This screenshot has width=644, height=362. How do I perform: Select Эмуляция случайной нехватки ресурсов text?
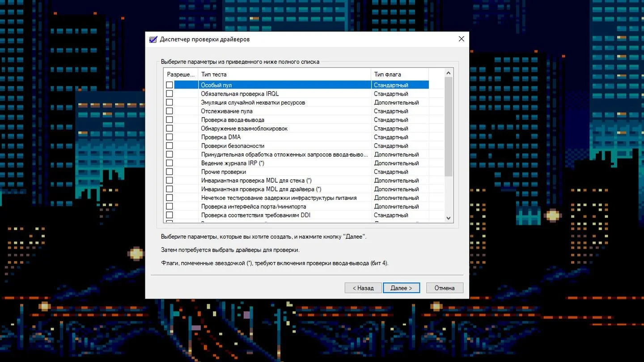[253, 102]
